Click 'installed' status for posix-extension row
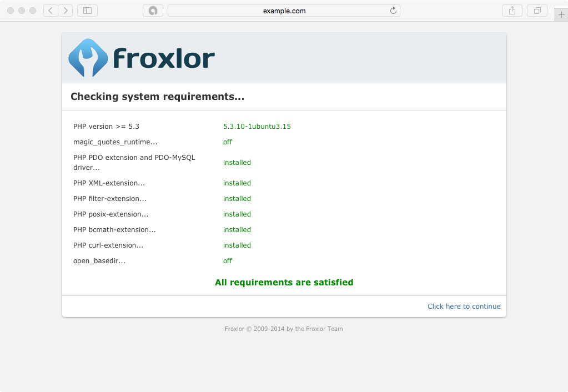This screenshot has height=392, width=568. pos(237,214)
